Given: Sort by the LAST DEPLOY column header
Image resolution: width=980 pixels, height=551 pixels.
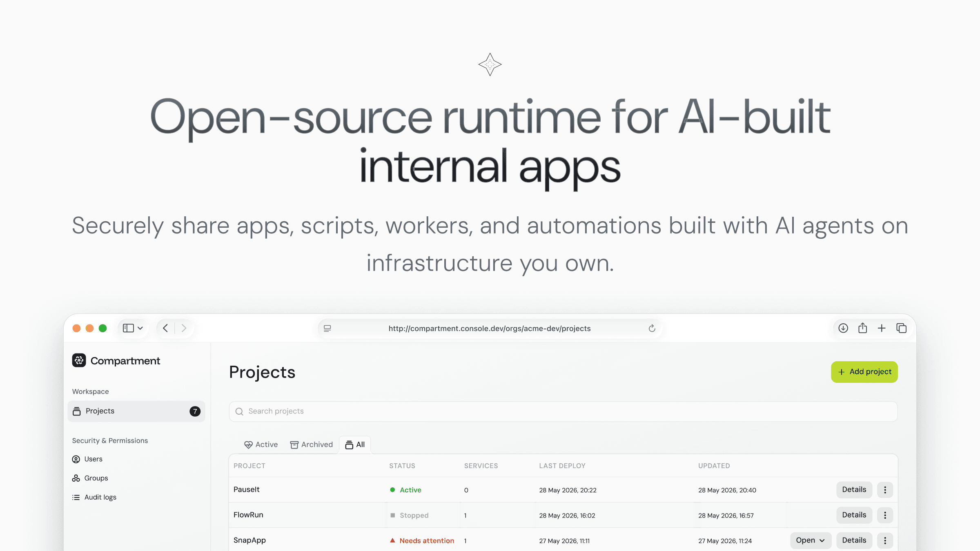Looking at the screenshot, I should tap(562, 466).
